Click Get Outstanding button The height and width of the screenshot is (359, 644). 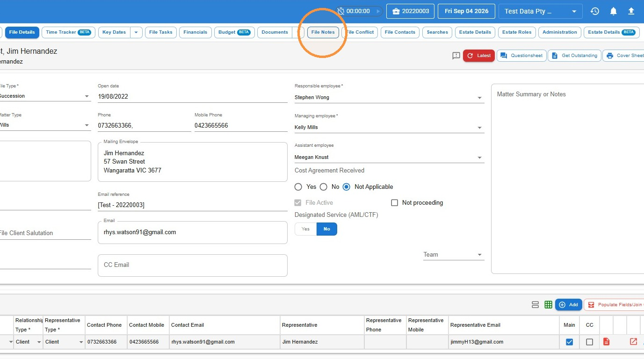click(574, 56)
